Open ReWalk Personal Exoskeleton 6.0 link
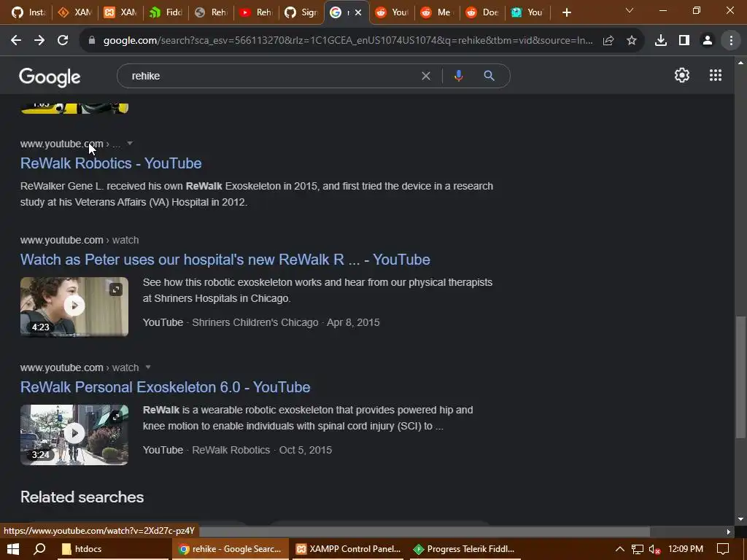 tap(165, 387)
